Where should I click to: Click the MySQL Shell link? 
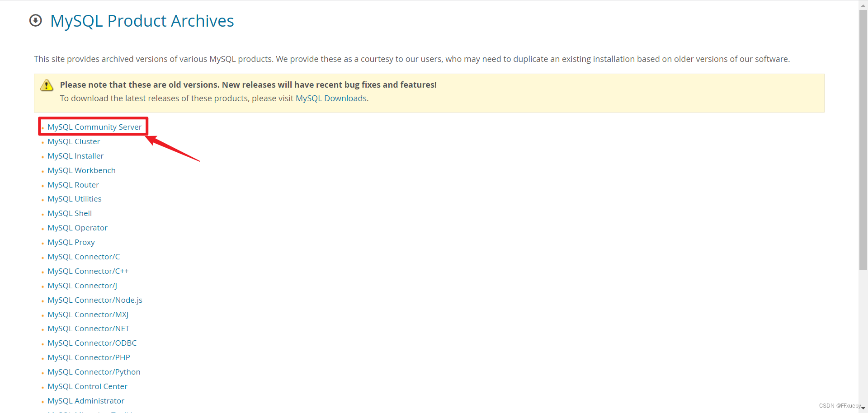70,213
